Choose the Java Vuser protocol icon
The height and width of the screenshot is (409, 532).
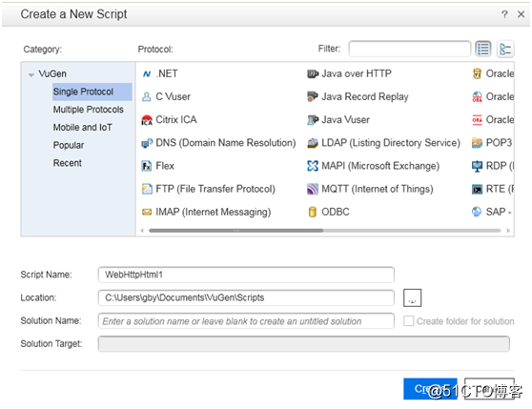[313, 120]
